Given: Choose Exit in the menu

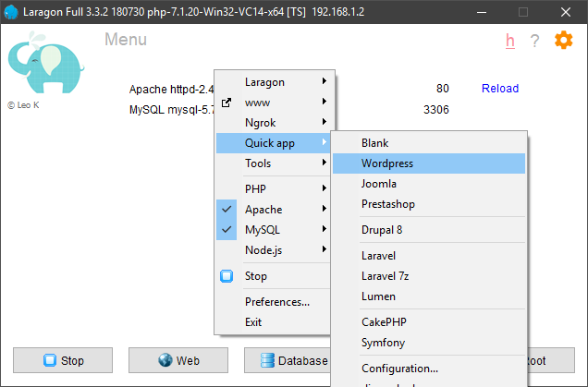Looking at the screenshot, I should [x=274, y=322].
